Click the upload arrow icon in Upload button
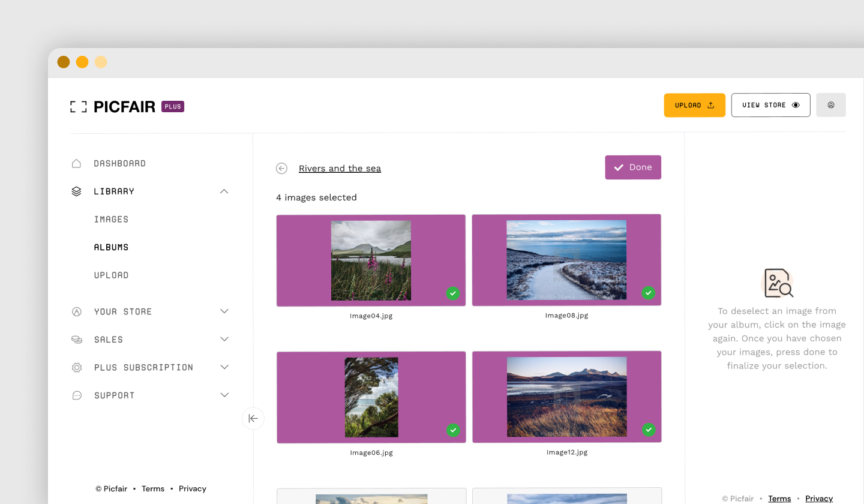 tap(711, 105)
